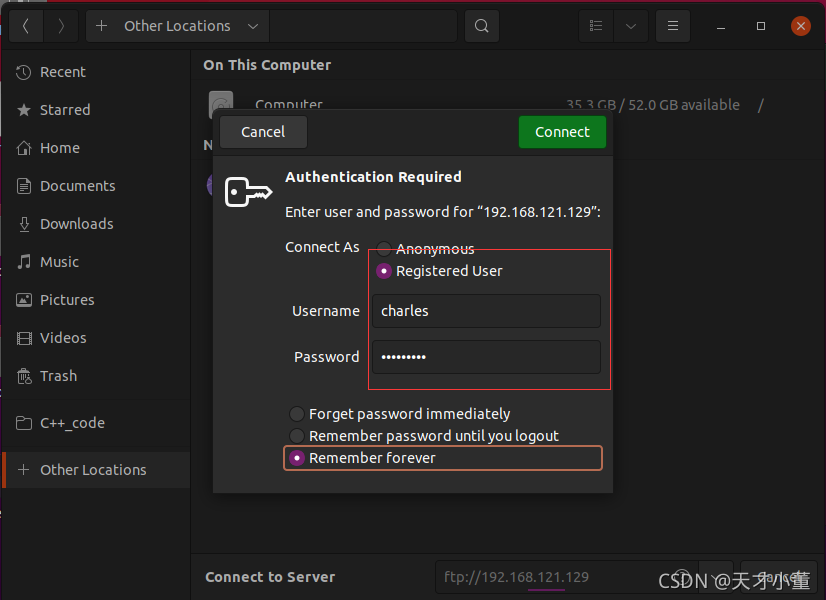Open Pictures in the sidebar
826x600 pixels.
(x=96, y=300)
